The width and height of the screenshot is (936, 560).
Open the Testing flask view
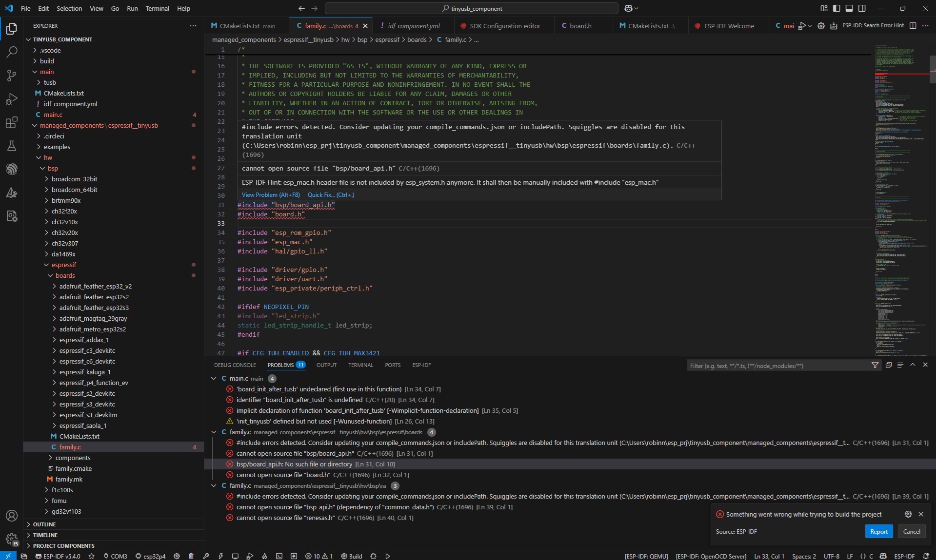point(12,146)
